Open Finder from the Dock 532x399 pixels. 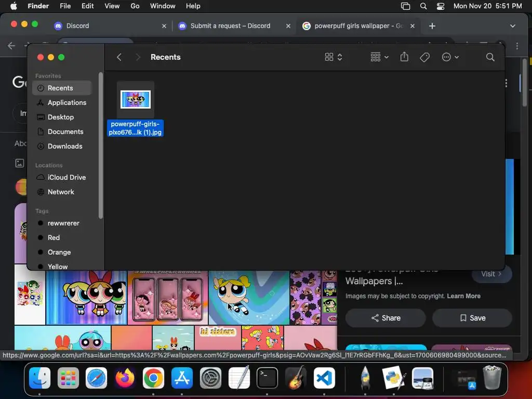point(39,378)
